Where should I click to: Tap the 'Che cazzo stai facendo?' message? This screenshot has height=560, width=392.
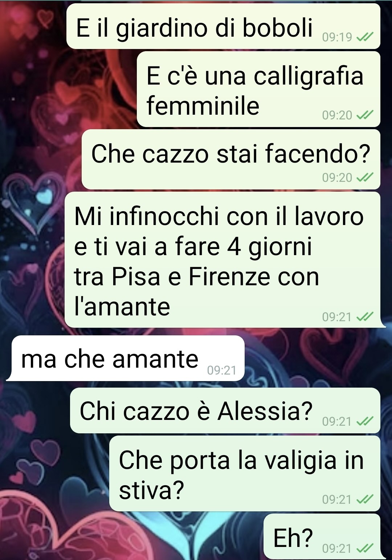(231, 159)
